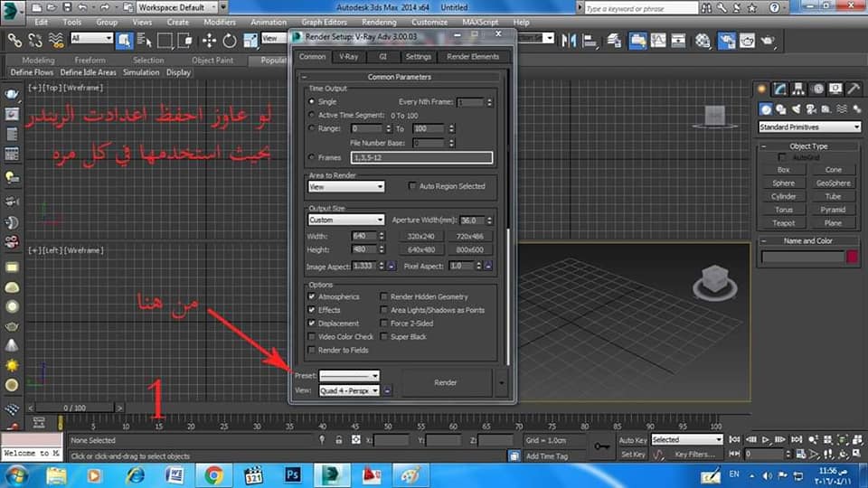
Task: Click the 800x600 preset size button
Action: pyautogui.click(x=469, y=249)
